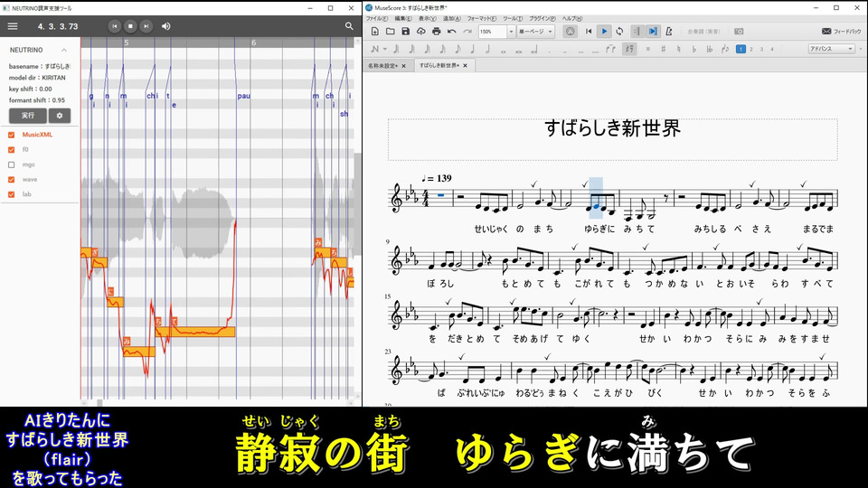Open the アドバンス workspace dropdown
Image resolution: width=868 pixels, height=488 pixels.
pyautogui.click(x=831, y=49)
